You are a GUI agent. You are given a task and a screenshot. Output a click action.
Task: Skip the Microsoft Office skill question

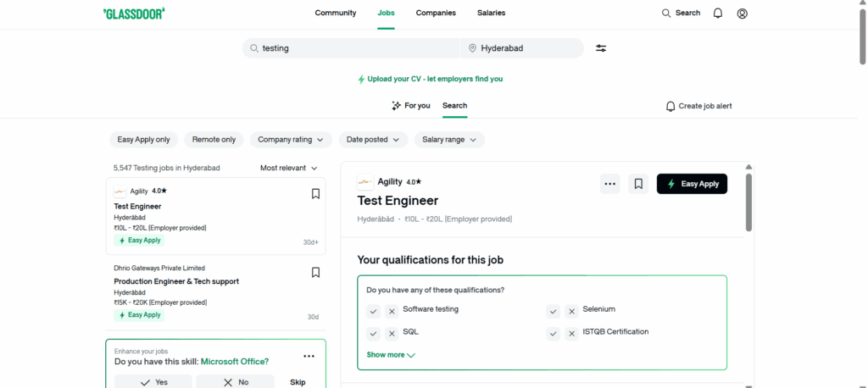click(298, 382)
